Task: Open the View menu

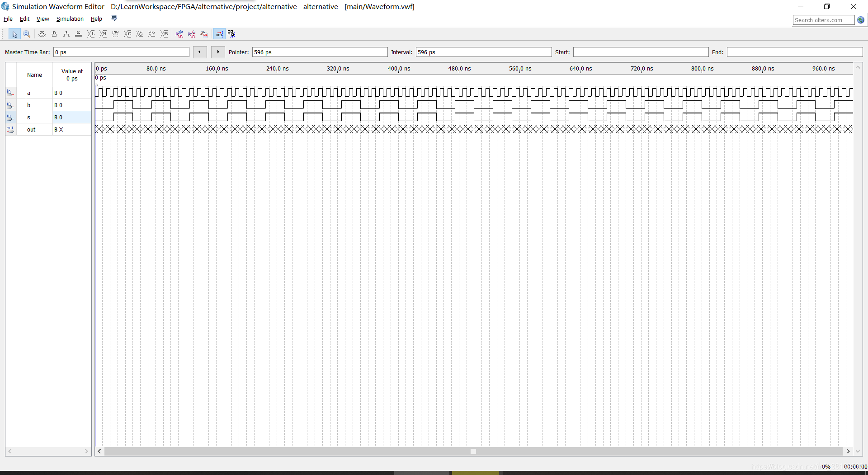Action: click(43, 19)
